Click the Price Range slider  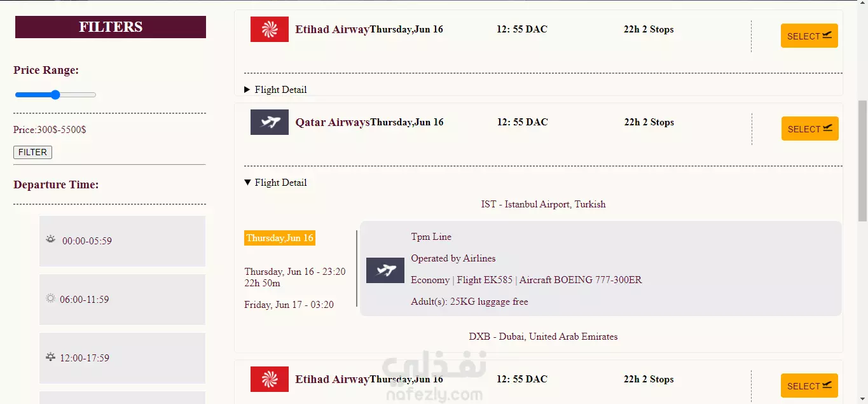(x=55, y=95)
